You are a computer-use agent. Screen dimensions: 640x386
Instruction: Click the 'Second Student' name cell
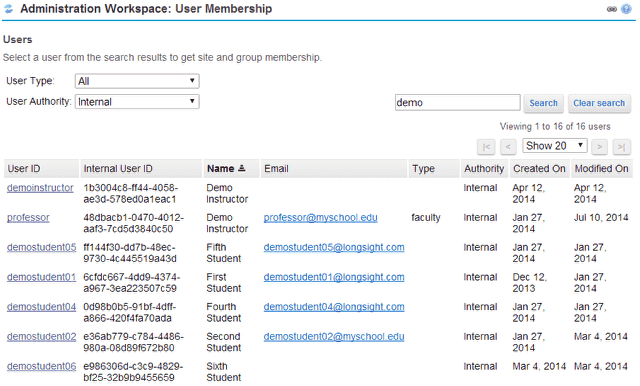(224, 342)
